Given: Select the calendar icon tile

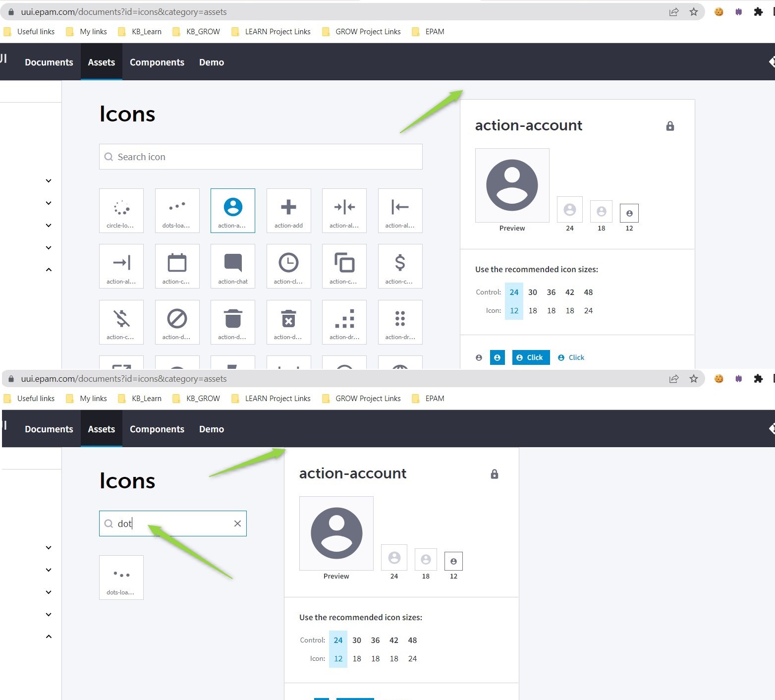Looking at the screenshot, I should (177, 266).
